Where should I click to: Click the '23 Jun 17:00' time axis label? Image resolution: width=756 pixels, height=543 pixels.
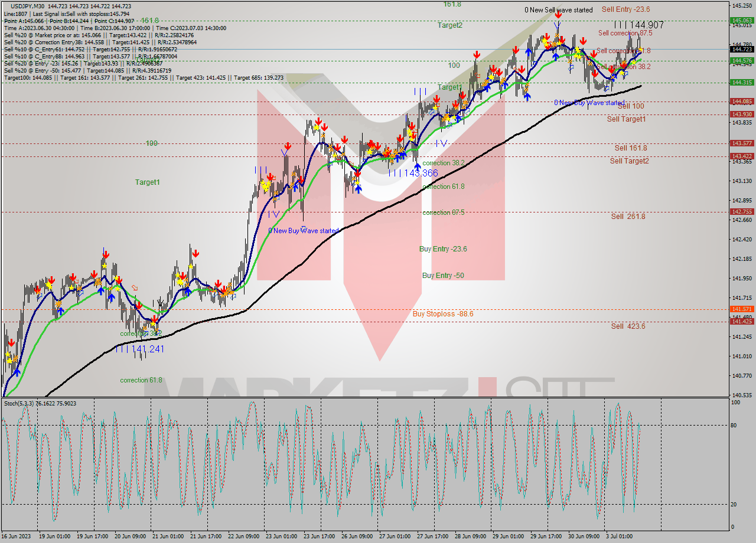click(319, 537)
